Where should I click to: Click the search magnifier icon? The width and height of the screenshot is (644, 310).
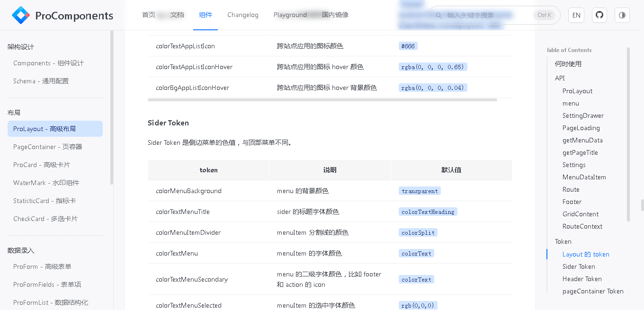pyautogui.click(x=438, y=15)
